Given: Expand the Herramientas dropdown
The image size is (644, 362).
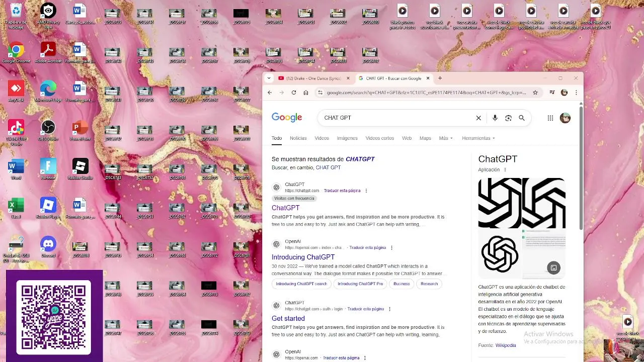Looking at the screenshot, I should pos(478,138).
